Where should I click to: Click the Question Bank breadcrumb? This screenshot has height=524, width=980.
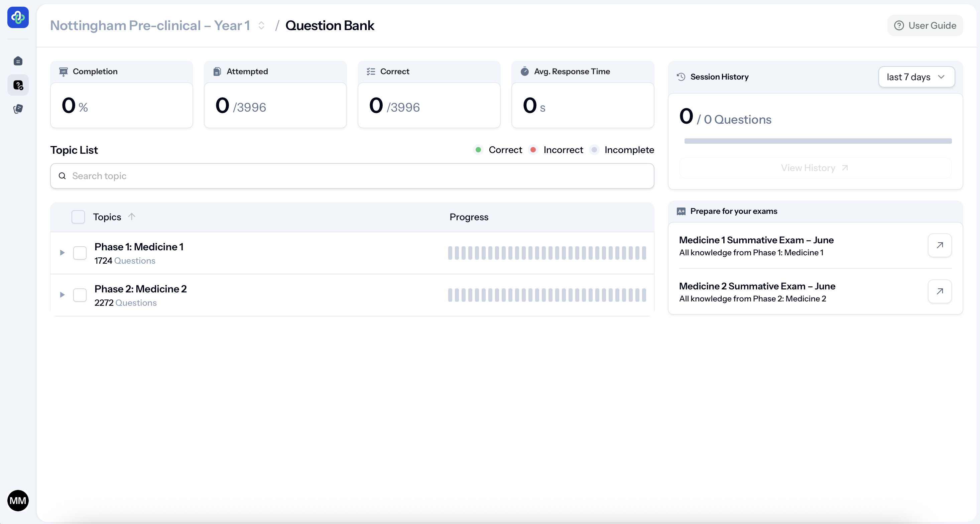[x=330, y=25]
